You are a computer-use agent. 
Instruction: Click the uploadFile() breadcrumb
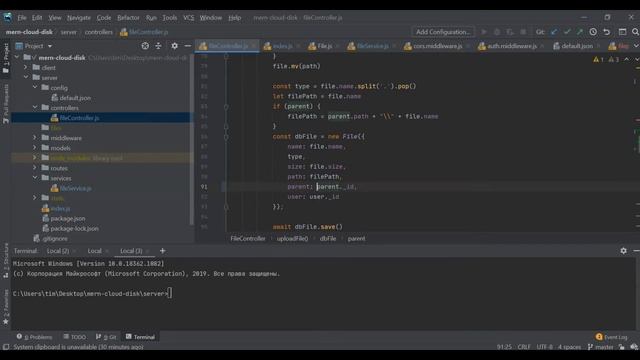click(292, 238)
